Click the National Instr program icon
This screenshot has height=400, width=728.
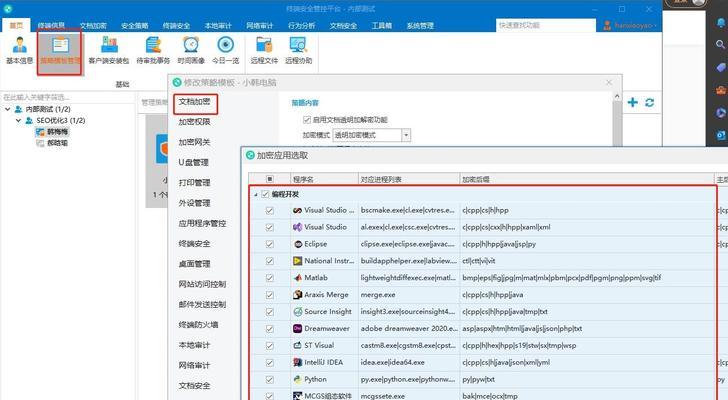(298, 261)
